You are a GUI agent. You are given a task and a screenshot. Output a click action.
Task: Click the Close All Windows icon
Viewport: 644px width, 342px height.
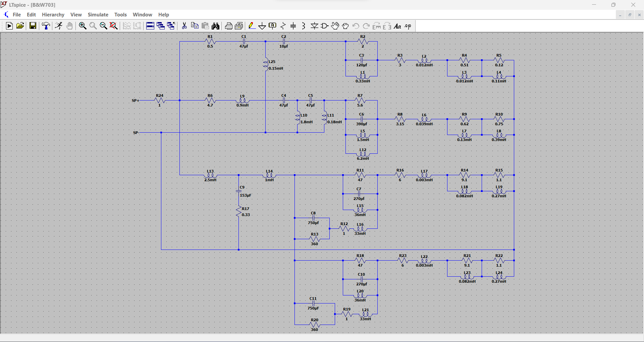point(171,26)
